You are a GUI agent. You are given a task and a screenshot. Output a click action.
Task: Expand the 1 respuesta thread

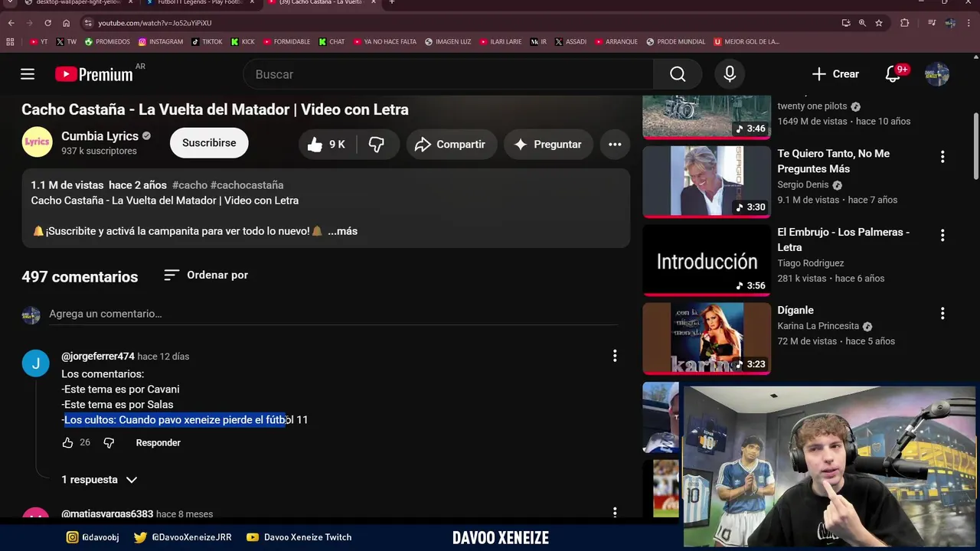point(100,480)
